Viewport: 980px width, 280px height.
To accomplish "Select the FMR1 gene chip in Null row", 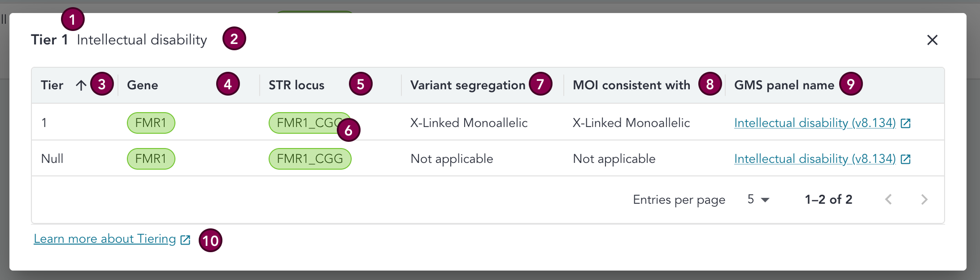I will (151, 159).
